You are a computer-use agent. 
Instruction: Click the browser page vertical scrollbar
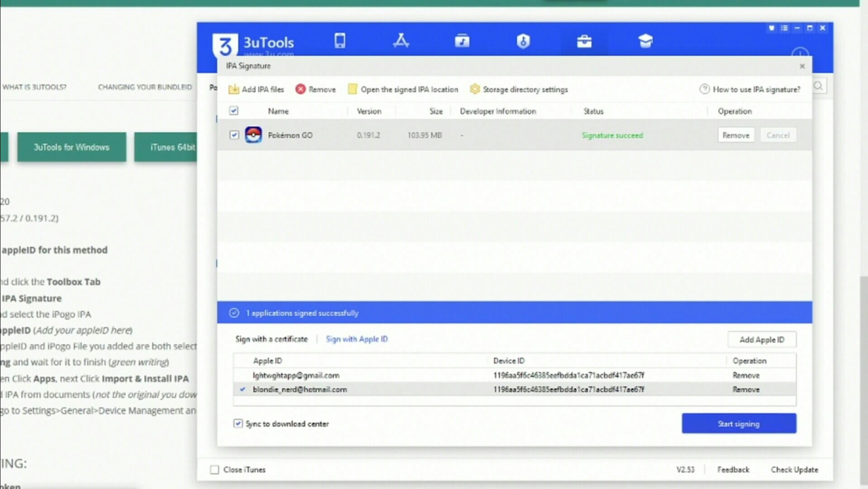pos(863,380)
